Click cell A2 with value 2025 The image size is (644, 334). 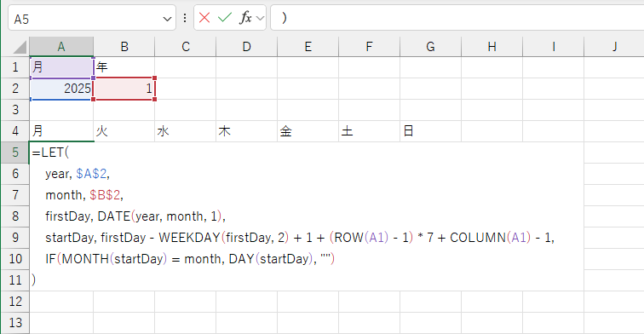[x=61, y=89]
